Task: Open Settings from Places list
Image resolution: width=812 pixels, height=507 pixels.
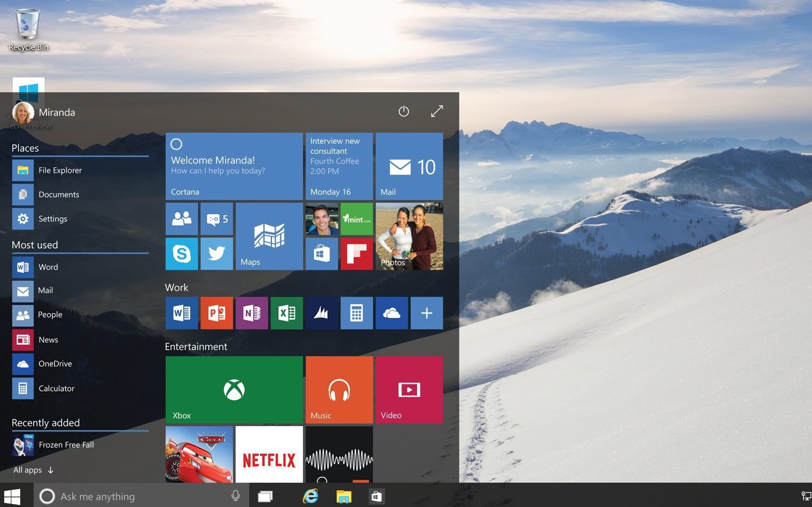Action: pyautogui.click(x=80, y=219)
